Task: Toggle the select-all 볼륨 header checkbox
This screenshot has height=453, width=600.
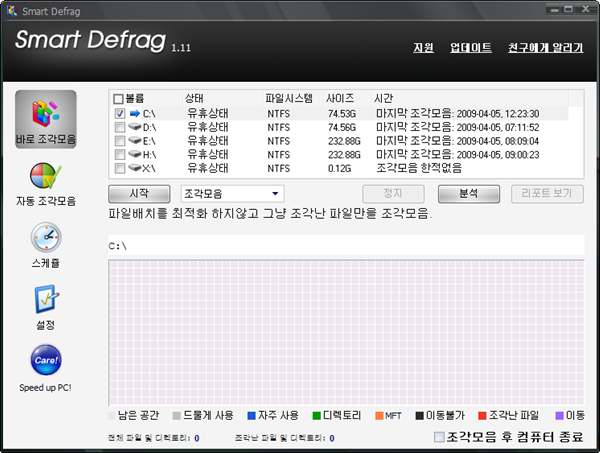Action: tap(118, 99)
